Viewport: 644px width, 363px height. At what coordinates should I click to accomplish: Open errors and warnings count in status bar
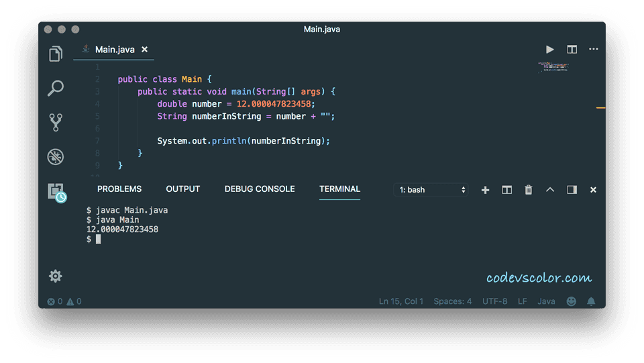64,301
